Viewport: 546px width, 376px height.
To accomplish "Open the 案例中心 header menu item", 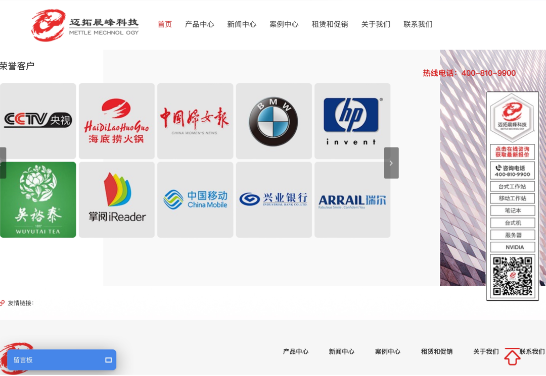I will pyautogui.click(x=284, y=24).
